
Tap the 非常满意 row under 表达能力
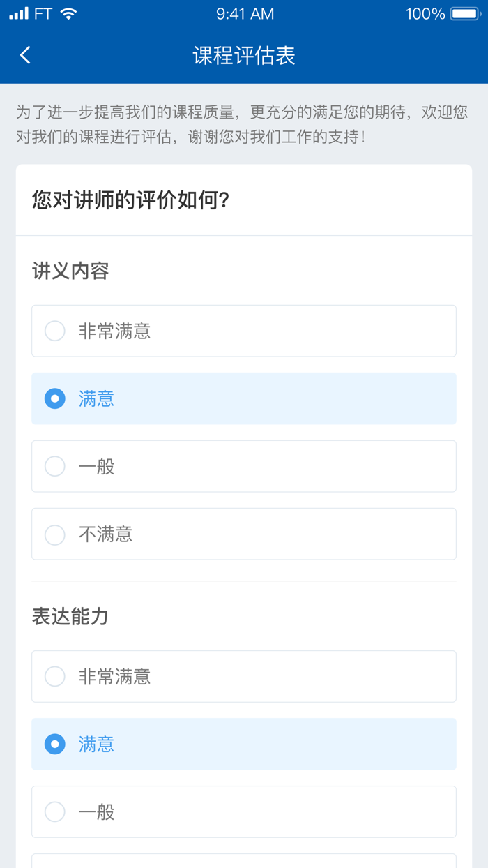point(244,675)
